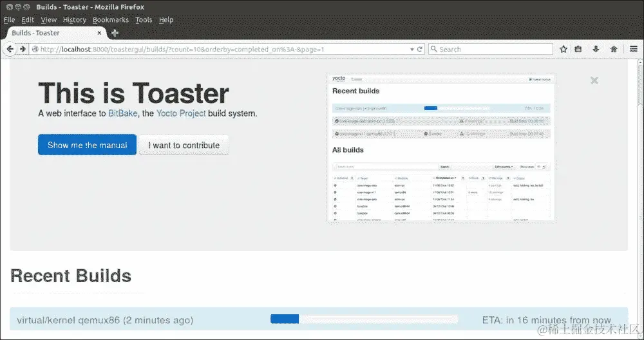Click the virtual/kernel qemux86 build progress bar
The height and width of the screenshot is (340, 644).
pyautogui.click(x=364, y=319)
